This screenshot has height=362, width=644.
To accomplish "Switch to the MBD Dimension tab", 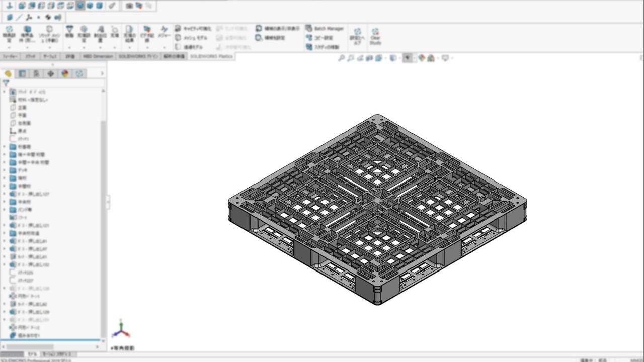I will point(98,56).
